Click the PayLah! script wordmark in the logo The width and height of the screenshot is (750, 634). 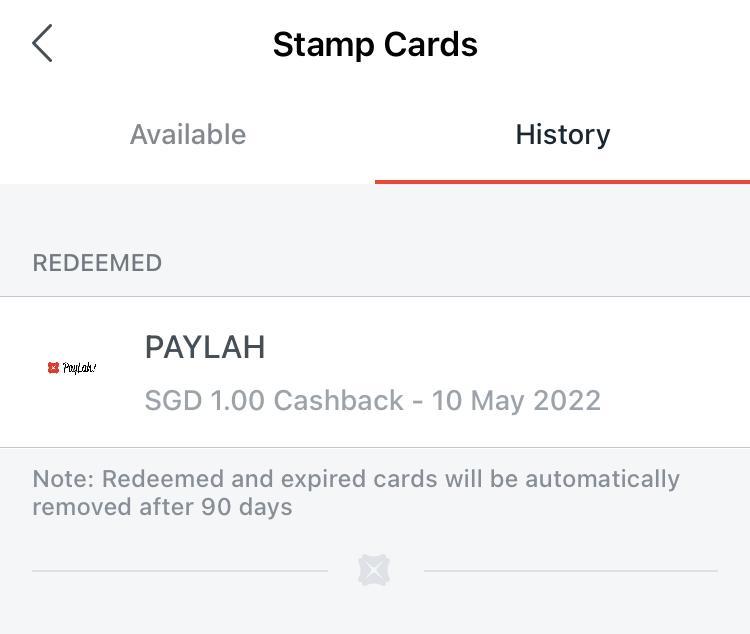[79, 367]
